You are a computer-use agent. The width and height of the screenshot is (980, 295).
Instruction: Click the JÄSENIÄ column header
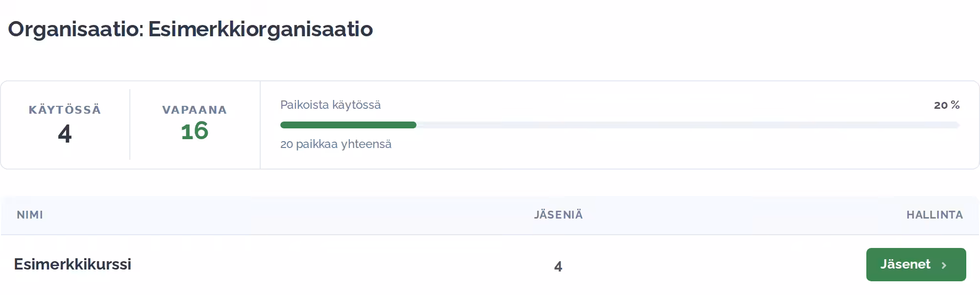pyautogui.click(x=558, y=214)
